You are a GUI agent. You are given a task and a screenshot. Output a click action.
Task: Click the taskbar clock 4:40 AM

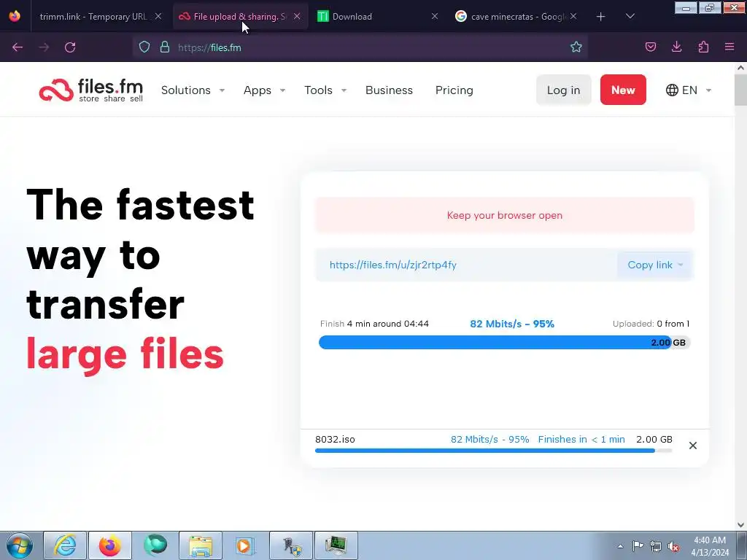coord(710,540)
